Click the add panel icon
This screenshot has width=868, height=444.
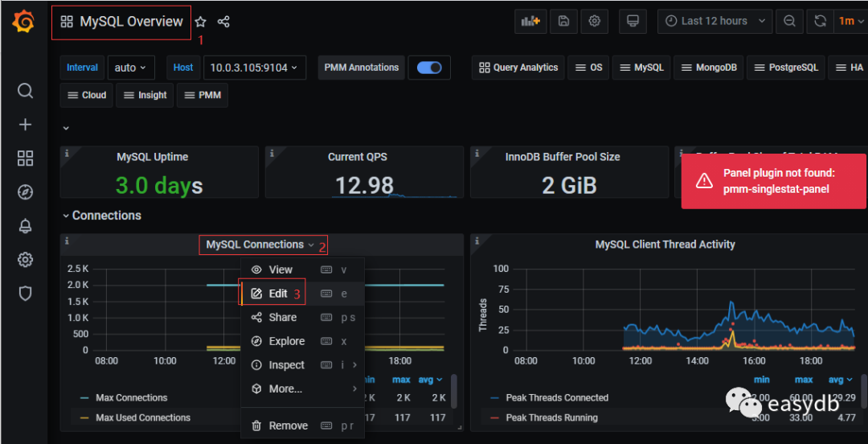pyautogui.click(x=530, y=21)
